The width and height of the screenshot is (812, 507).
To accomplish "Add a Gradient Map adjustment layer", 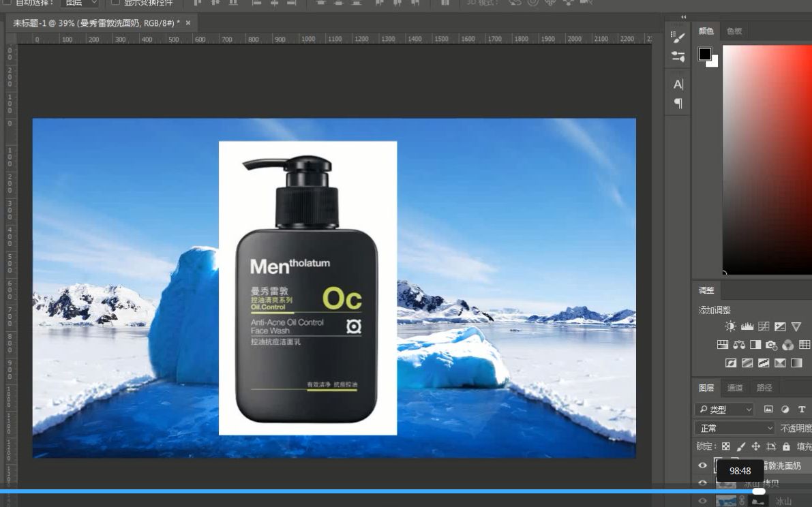I will click(796, 363).
